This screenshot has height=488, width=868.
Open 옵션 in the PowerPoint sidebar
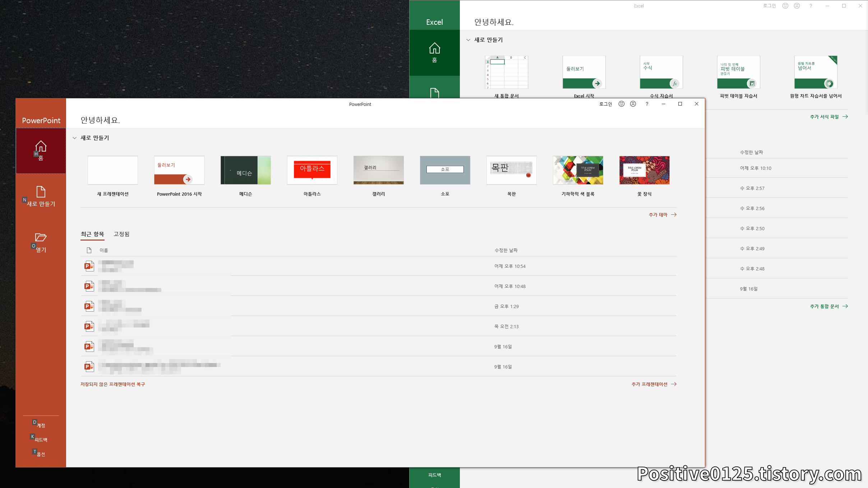click(41, 454)
